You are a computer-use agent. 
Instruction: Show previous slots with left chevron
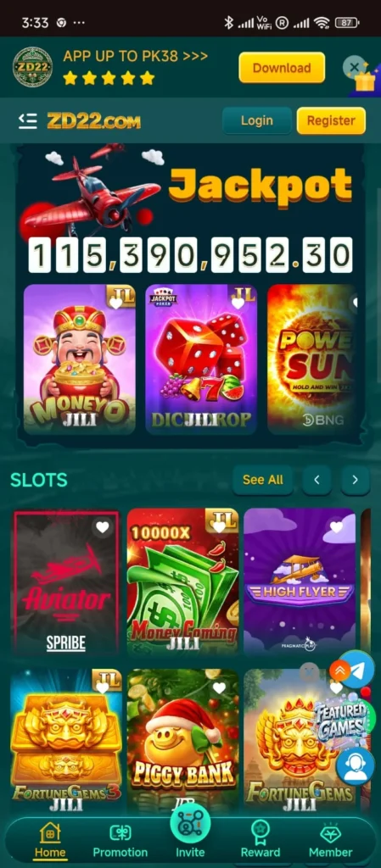click(x=317, y=480)
